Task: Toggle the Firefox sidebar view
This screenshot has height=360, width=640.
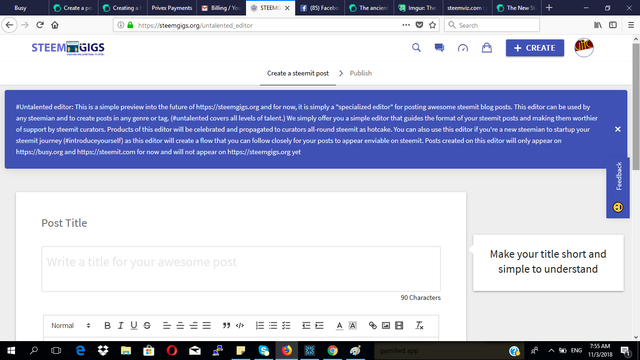Action: (613, 25)
